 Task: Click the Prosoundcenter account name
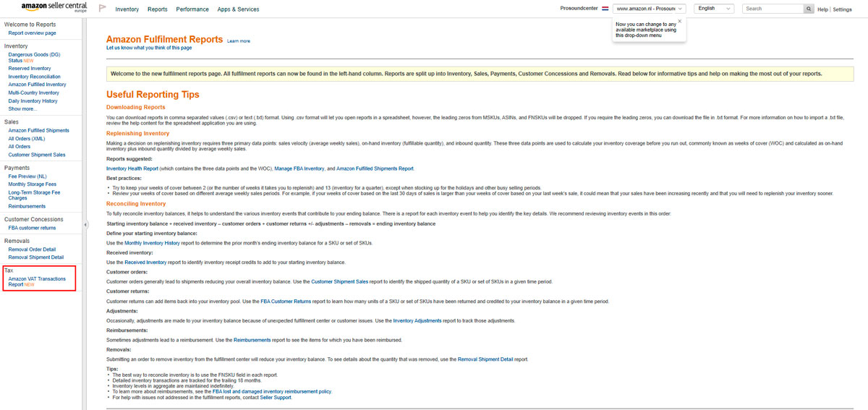point(578,9)
